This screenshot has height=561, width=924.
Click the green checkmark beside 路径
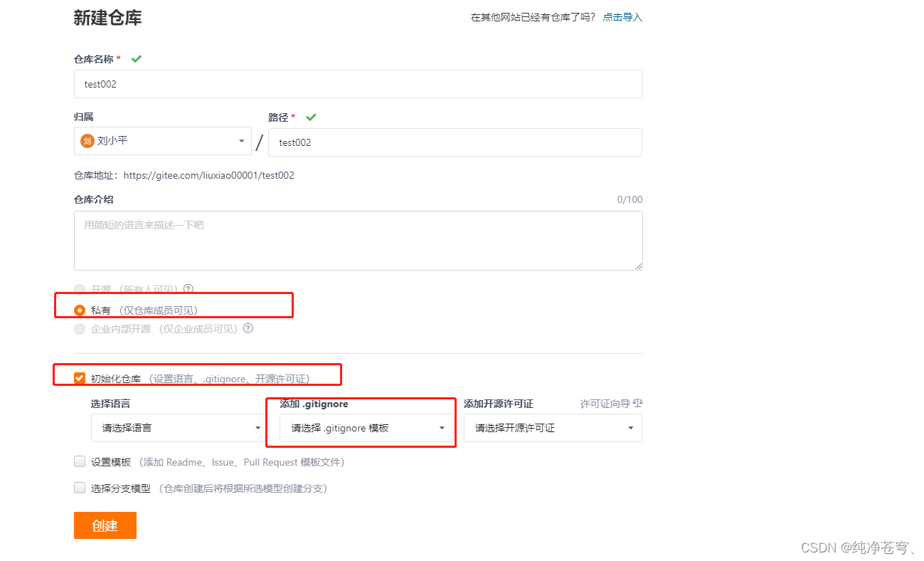click(311, 117)
